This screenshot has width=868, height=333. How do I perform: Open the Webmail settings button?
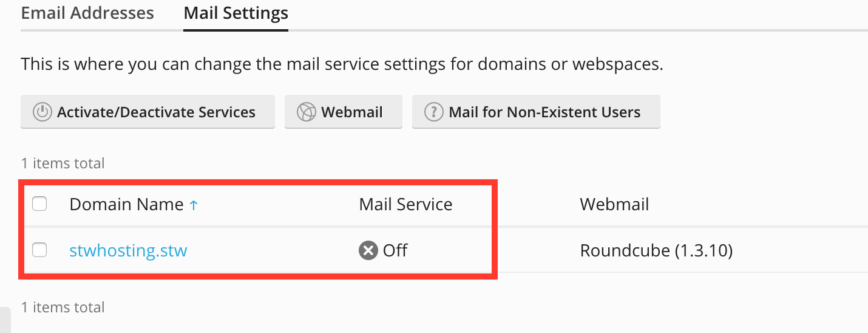[x=344, y=112]
